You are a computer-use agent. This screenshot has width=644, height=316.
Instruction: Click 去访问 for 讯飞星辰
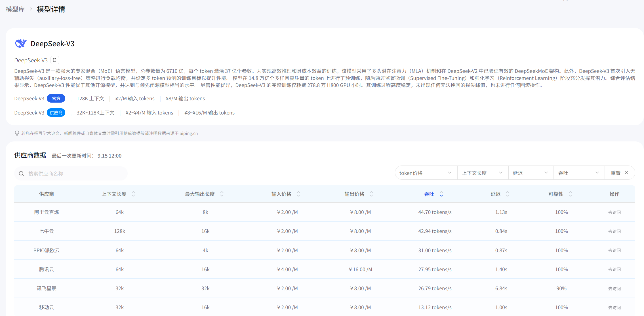point(614,289)
